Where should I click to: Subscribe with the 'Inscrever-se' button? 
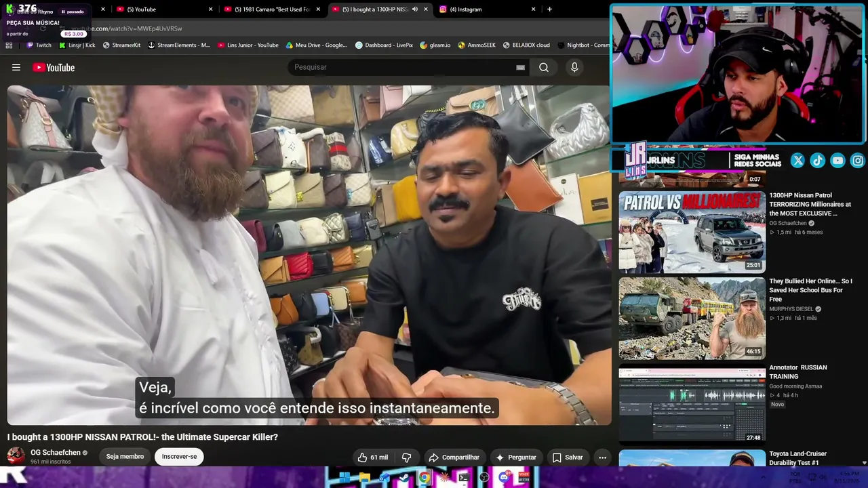(x=179, y=457)
